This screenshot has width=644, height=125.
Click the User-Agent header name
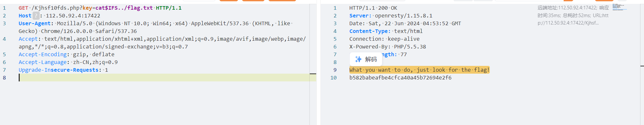click(35, 23)
